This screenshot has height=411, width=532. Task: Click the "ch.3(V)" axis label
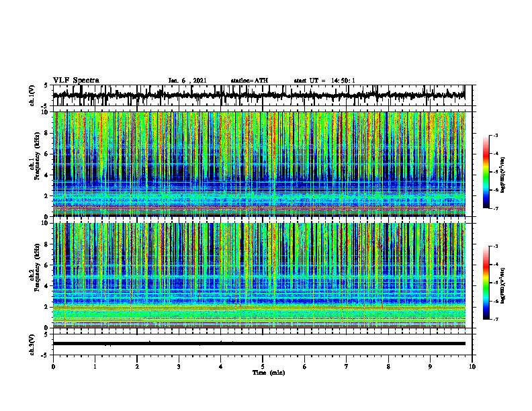32,345
